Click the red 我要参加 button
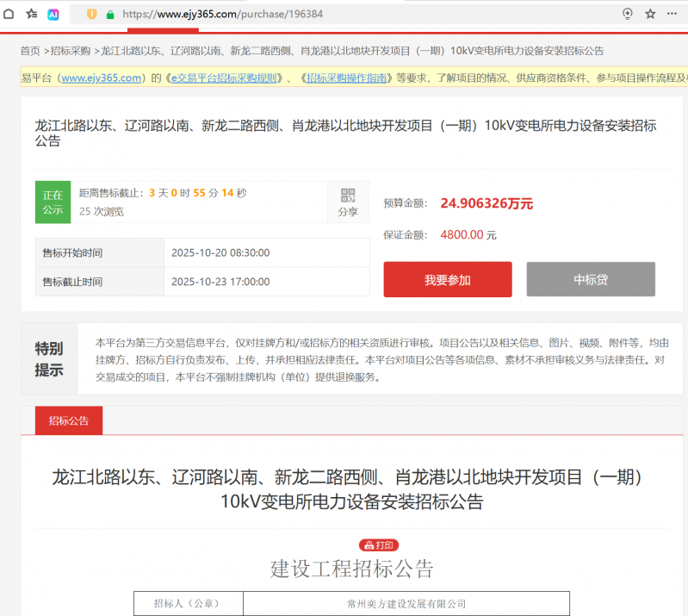Screen dimensions: 688x616 447,280
